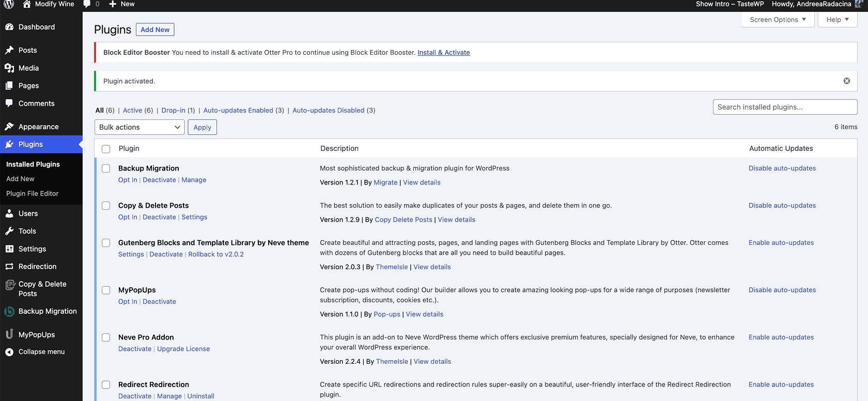Image resolution: width=868 pixels, height=401 pixels.
Task: Click the Comments speech bubble icon in sidebar
Action: point(9,103)
